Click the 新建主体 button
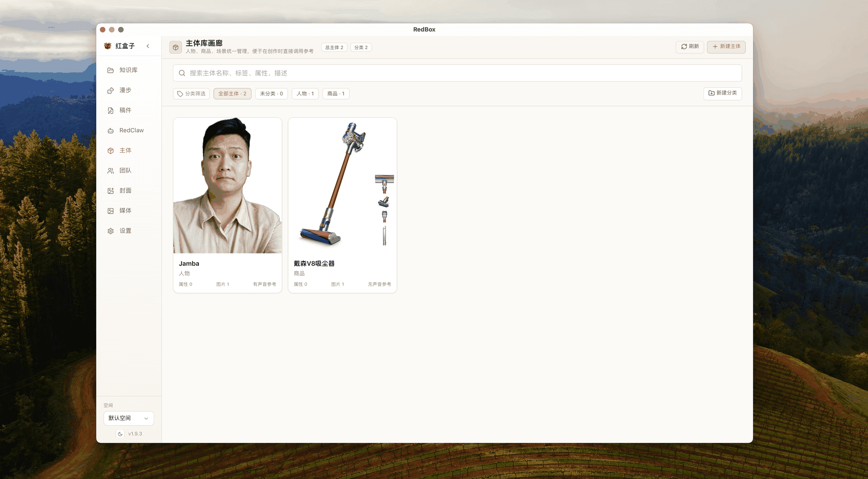 point(726,47)
